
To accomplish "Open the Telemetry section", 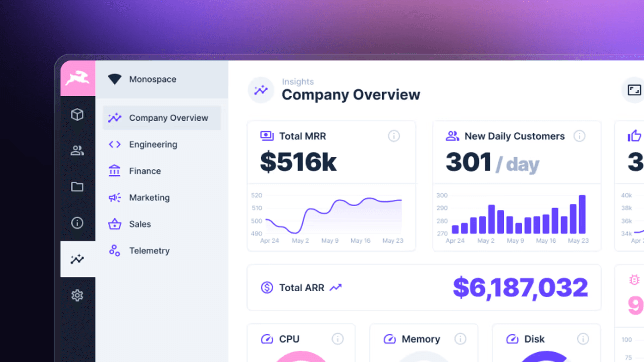I will [x=162, y=250].
